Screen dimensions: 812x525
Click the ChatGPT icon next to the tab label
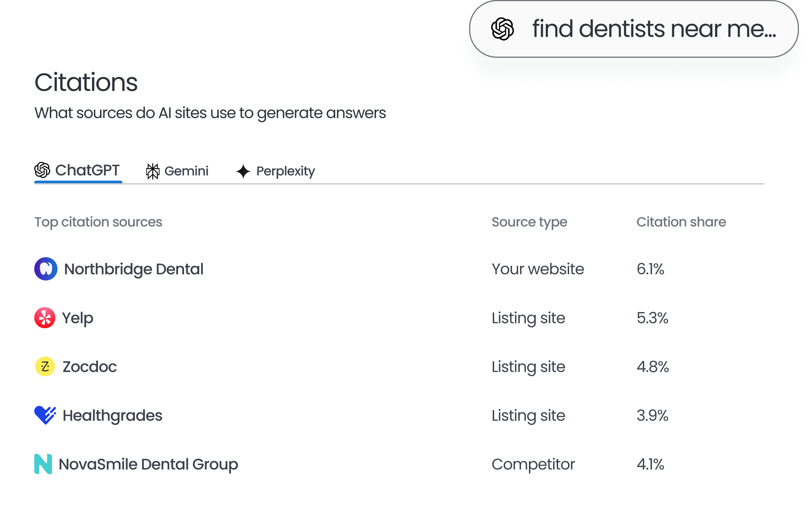point(42,170)
